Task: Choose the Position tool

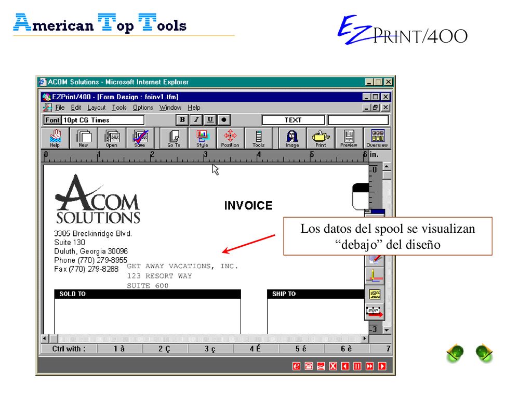Action: pos(230,138)
